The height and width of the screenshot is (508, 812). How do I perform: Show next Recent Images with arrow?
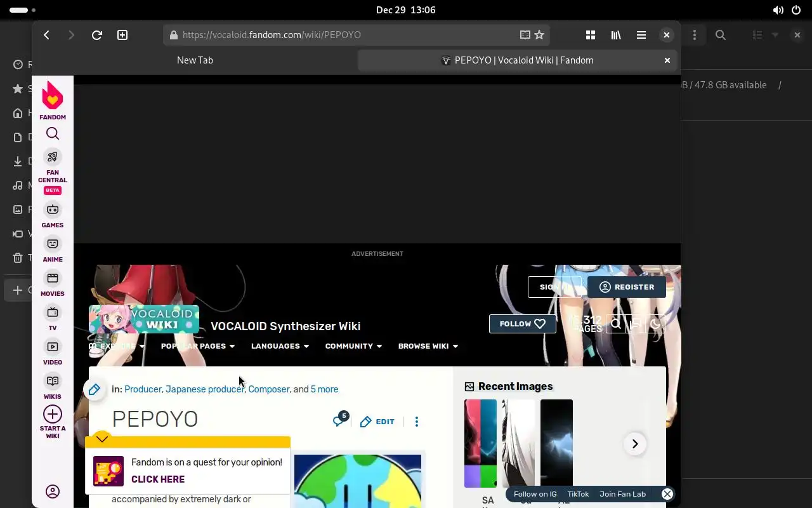635,444
